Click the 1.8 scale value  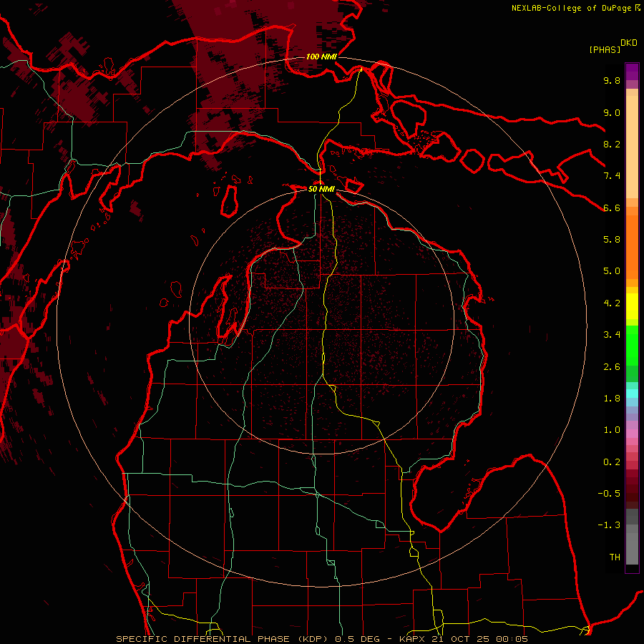pyautogui.click(x=612, y=399)
